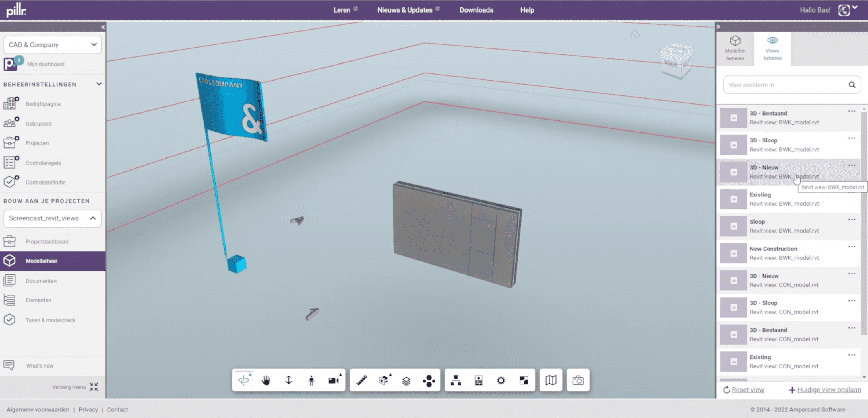Open the Levels layers tool
This screenshot has width=868, height=418.
tap(406, 380)
